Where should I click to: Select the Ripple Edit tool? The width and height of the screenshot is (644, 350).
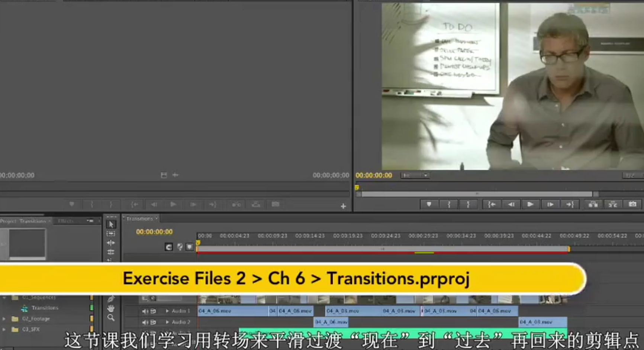tap(111, 243)
